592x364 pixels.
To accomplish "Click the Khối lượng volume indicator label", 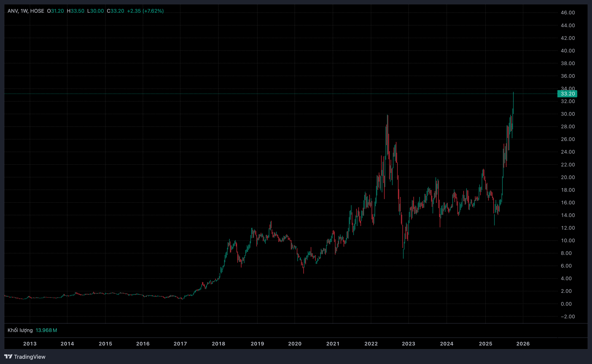I will tap(20, 330).
